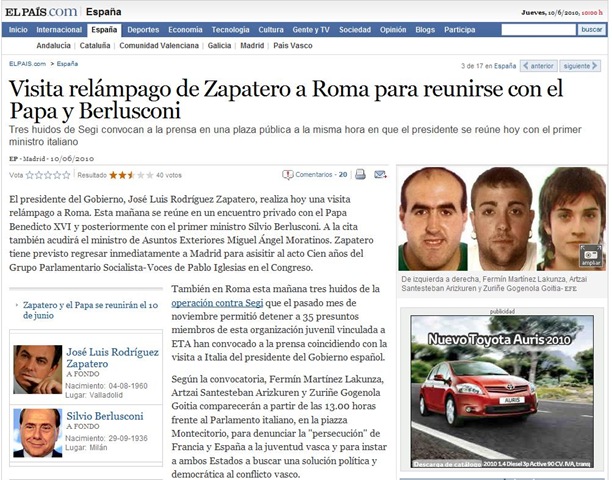Rate article with the third empty star
The width and height of the screenshot is (612, 480).
(x=48, y=175)
